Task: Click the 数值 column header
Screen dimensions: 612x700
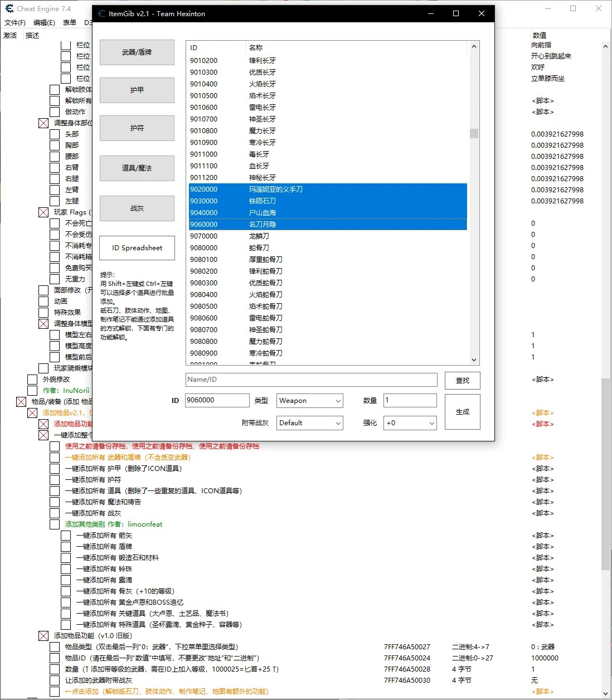Action: [540, 36]
